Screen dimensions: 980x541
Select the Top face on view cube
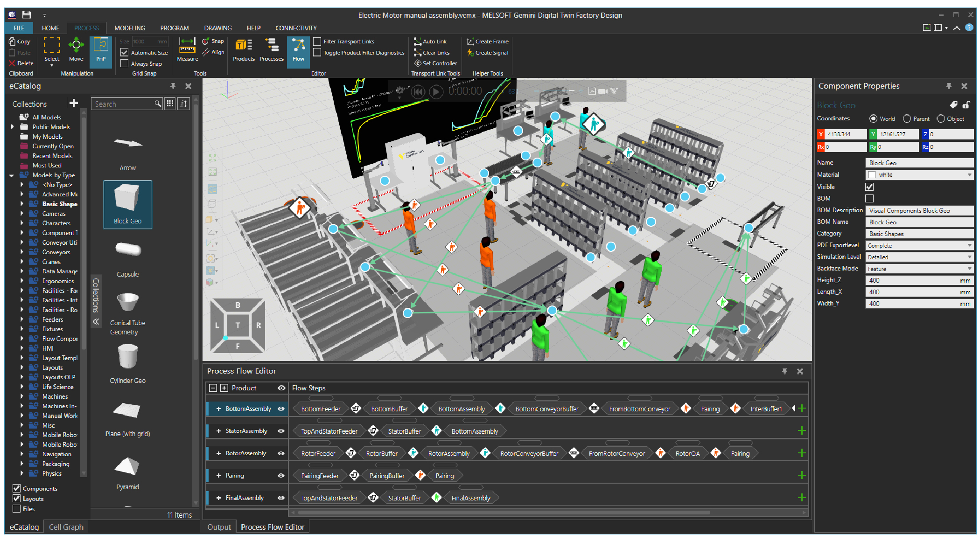pos(238,325)
